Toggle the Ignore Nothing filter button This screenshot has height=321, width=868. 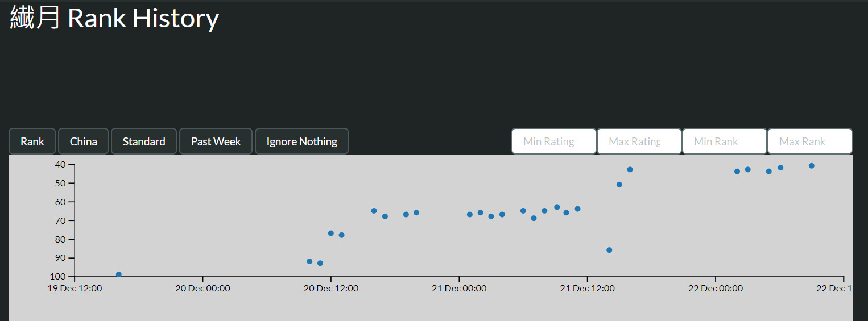pyautogui.click(x=301, y=141)
